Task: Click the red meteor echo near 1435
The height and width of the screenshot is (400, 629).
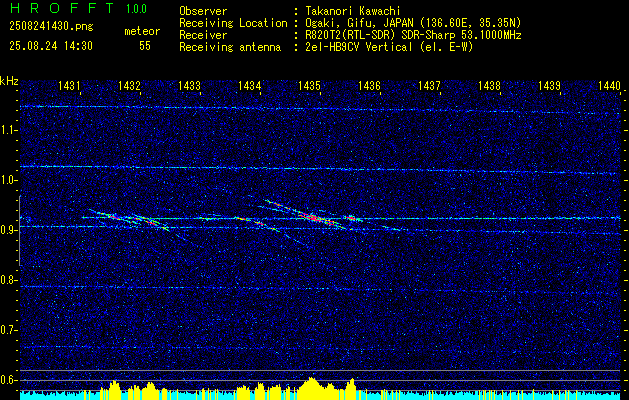Action: click(316, 218)
